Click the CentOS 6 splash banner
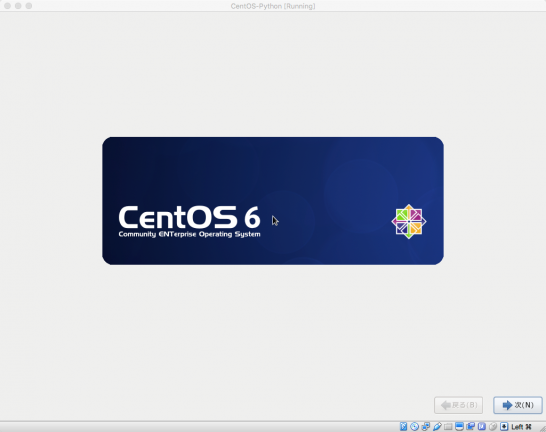Screen dimensions: 546x432 pos(273,201)
